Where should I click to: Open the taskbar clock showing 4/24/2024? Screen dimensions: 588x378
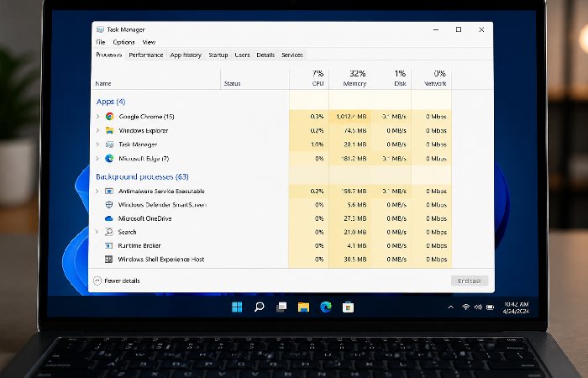click(516, 307)
